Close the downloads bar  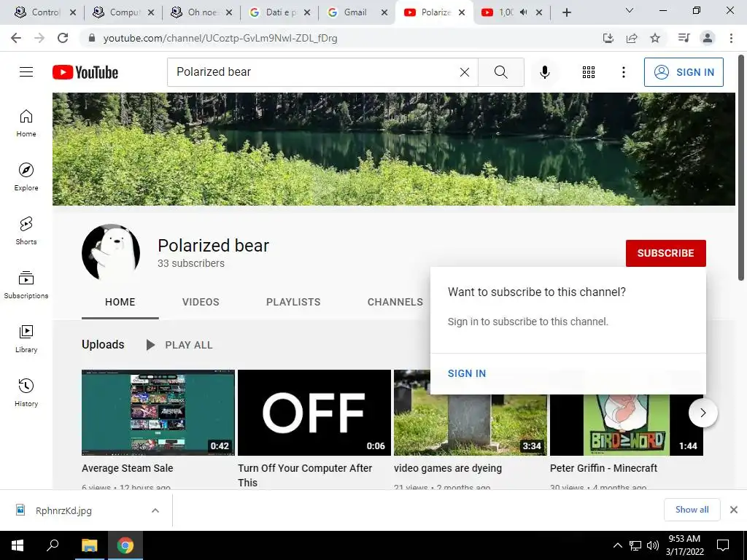click(734, 510)
